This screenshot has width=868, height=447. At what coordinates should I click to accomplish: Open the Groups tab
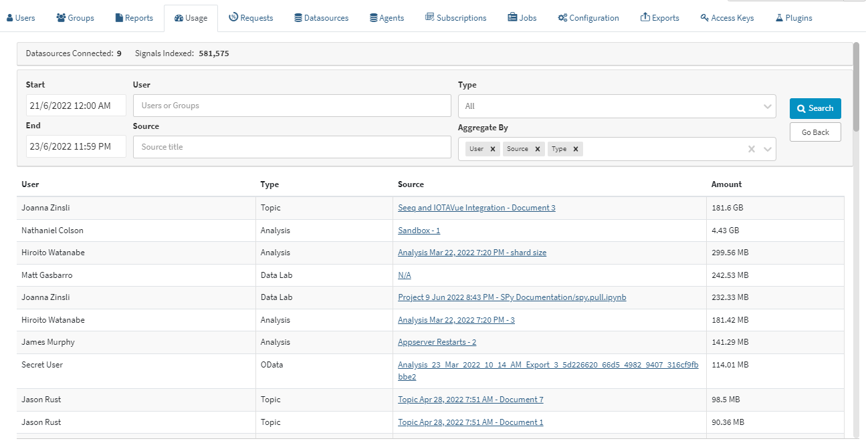pyautogui.click(x=75, y=18)
